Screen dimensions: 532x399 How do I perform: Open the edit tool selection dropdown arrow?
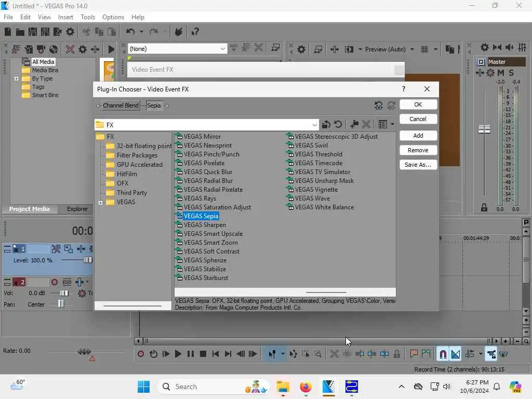click(282, 354)
